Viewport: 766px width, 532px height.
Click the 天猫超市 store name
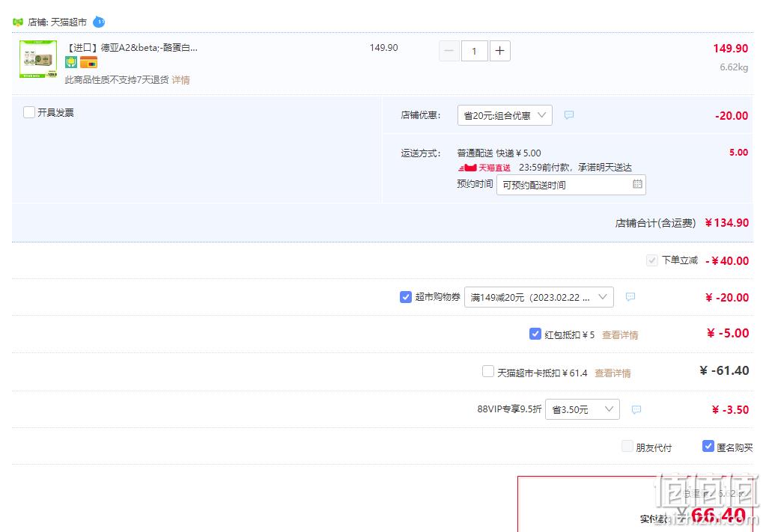(69, 22)
